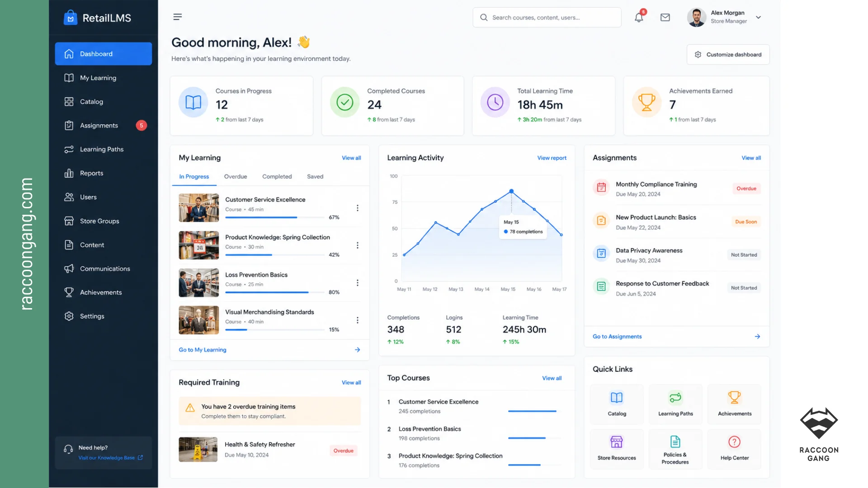
Task: Click the Need help headset icon
Action: coord(68,449)
